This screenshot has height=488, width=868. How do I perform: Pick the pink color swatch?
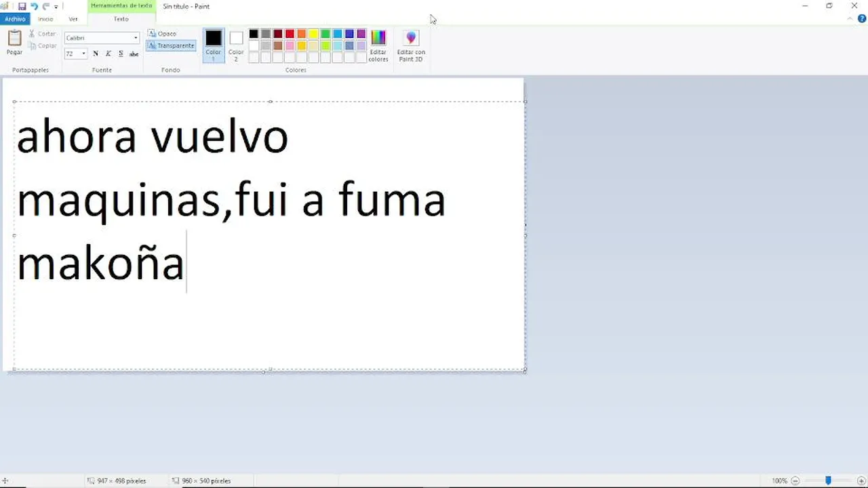290,45
